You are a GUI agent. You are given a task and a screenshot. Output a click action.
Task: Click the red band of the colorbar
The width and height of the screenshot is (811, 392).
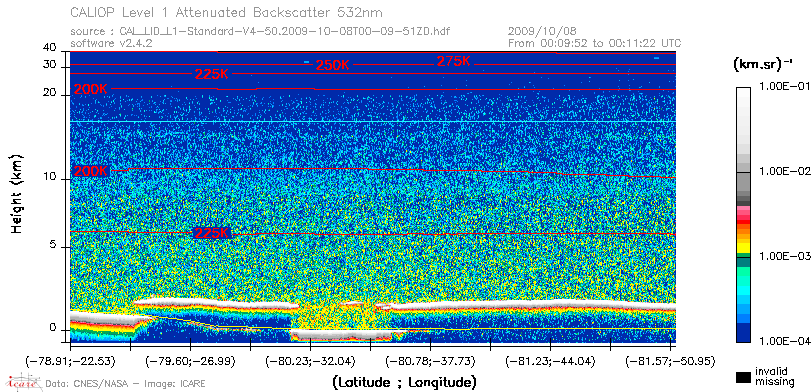pos(743,223)
